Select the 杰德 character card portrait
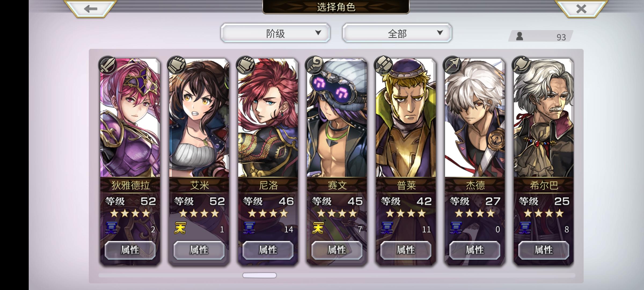Viewport: 644px width, 290px height. [475, 118]
